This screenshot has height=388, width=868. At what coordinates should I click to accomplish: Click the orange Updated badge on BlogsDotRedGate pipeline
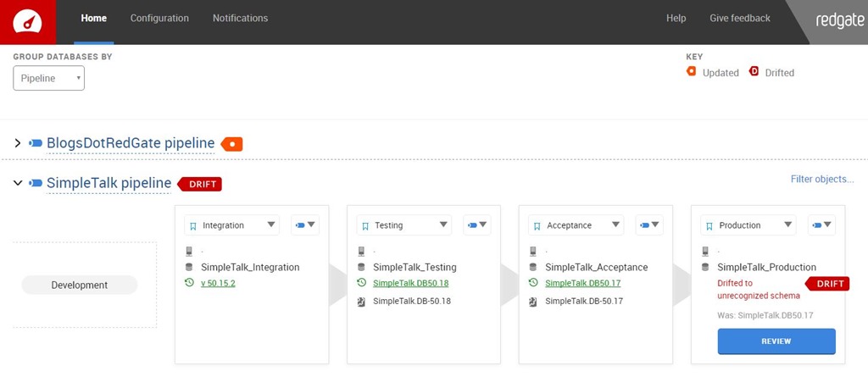point(232,144)
